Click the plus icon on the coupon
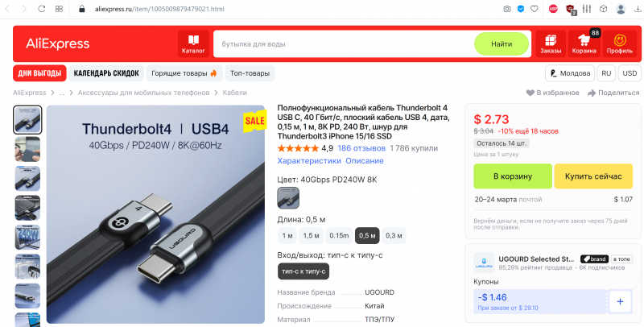 point(620,301)
